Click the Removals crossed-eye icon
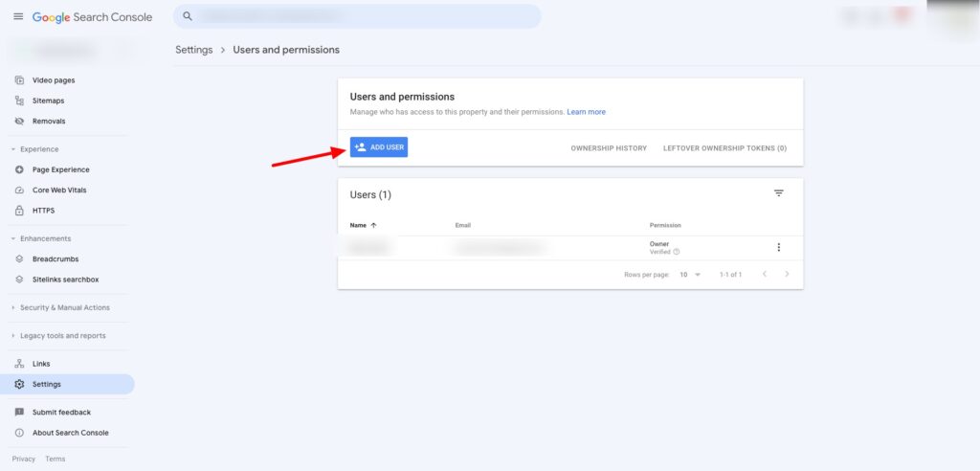This screenshot has height=471, width=980. [19, 122]
